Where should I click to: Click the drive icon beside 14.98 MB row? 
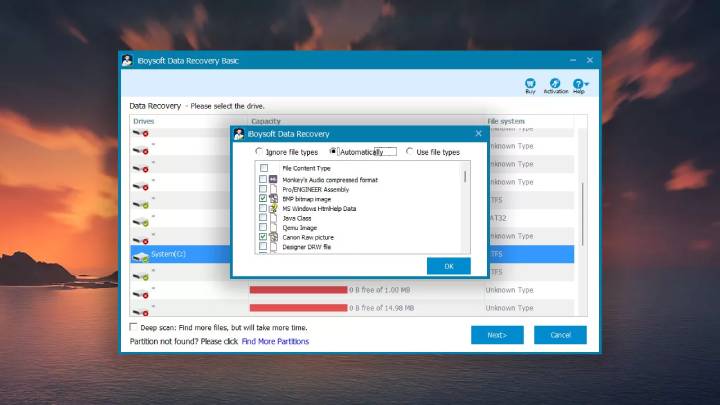[x=141, y=312]
